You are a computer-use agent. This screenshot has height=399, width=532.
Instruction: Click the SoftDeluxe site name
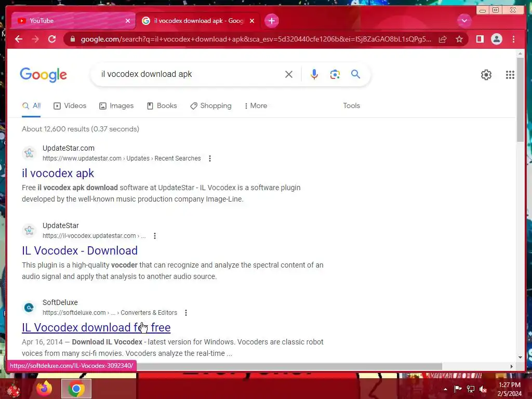(60, 303)
